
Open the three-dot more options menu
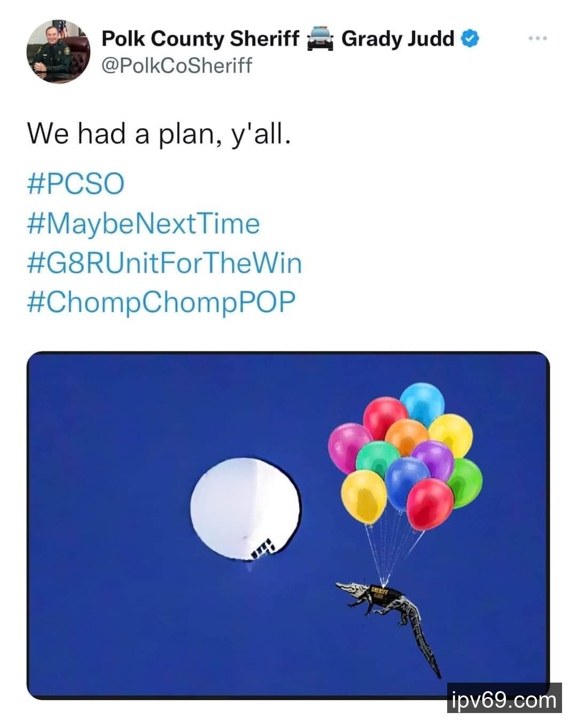(x=537, y=38)
